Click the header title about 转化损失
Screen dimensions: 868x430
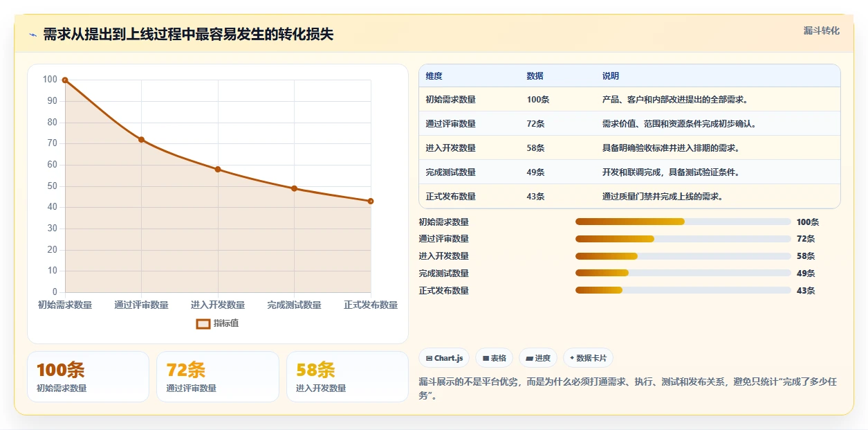188,35
